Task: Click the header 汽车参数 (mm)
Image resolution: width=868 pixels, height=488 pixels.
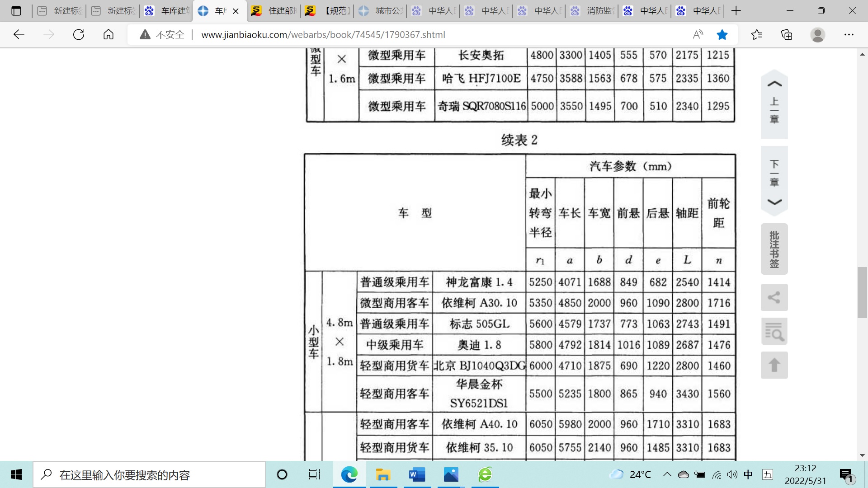Action: tap(631, 166)
